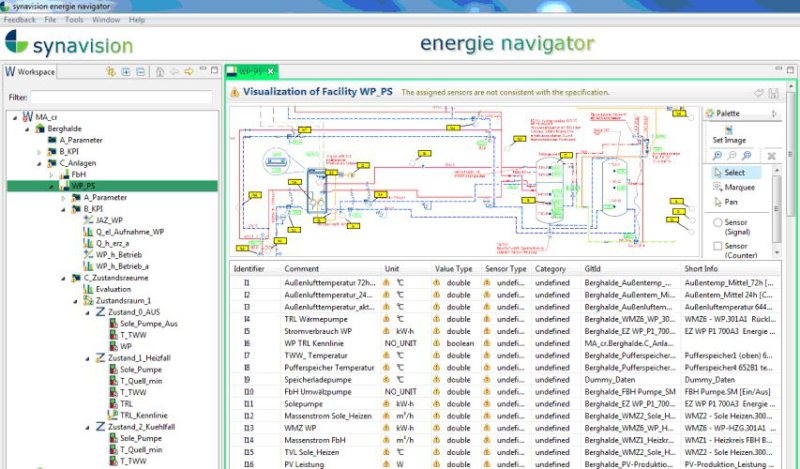Open the Tools menu
Viewport: 800px width, 469px height.
(x=74, y=19)
